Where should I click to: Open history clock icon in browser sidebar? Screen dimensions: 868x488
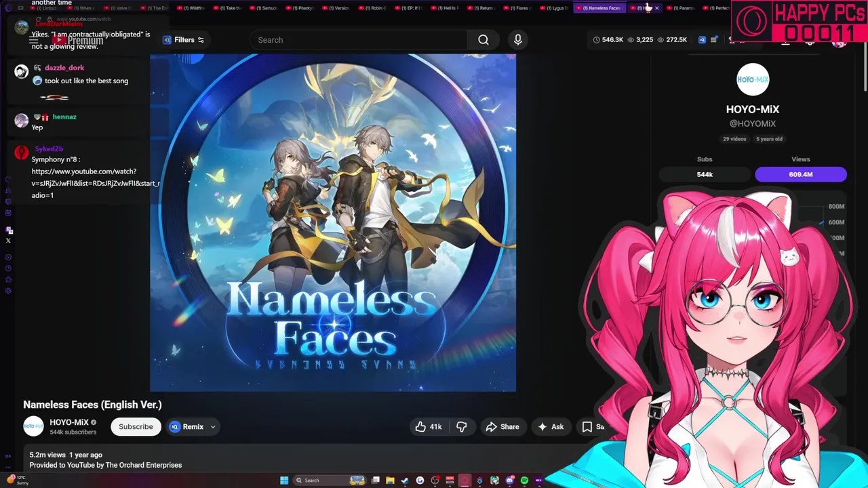(x=8, y=268)
